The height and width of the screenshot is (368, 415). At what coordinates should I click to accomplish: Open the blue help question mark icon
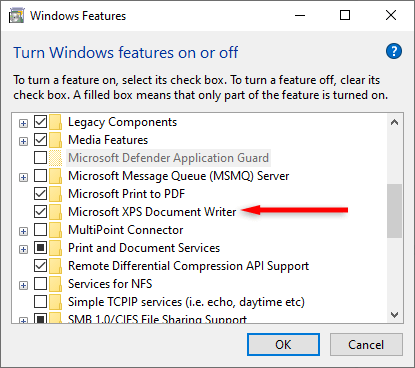(x=394, y=51)
